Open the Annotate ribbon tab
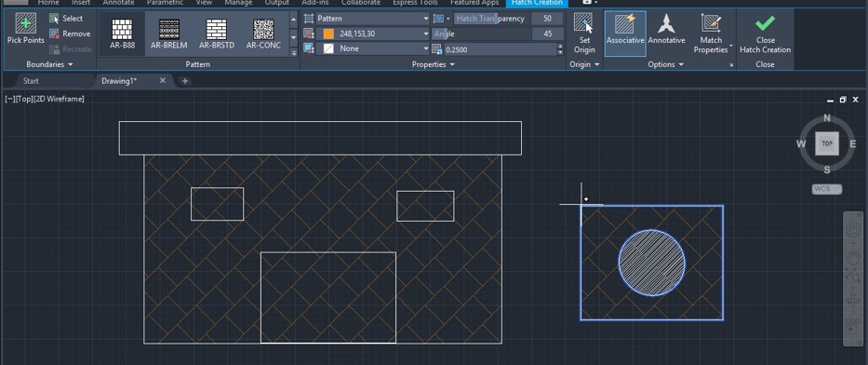The width and height of the screenshot is (868, 365). (x=118, y=2)
